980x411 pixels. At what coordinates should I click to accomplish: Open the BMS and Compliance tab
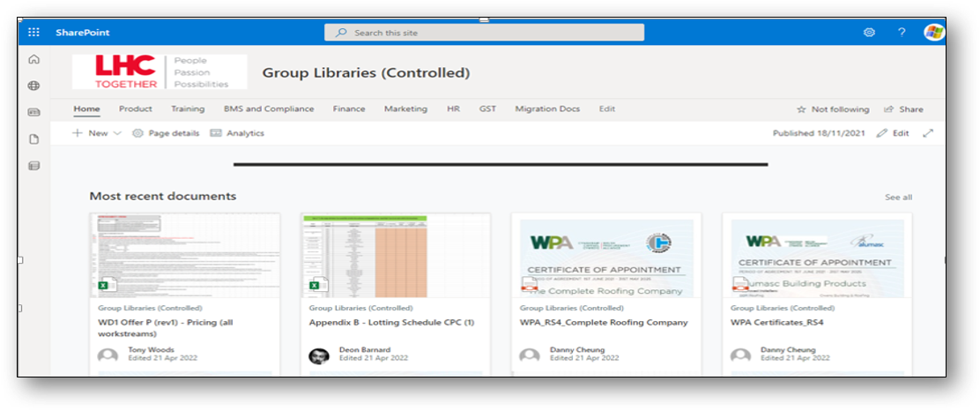(x=269, y=109)
